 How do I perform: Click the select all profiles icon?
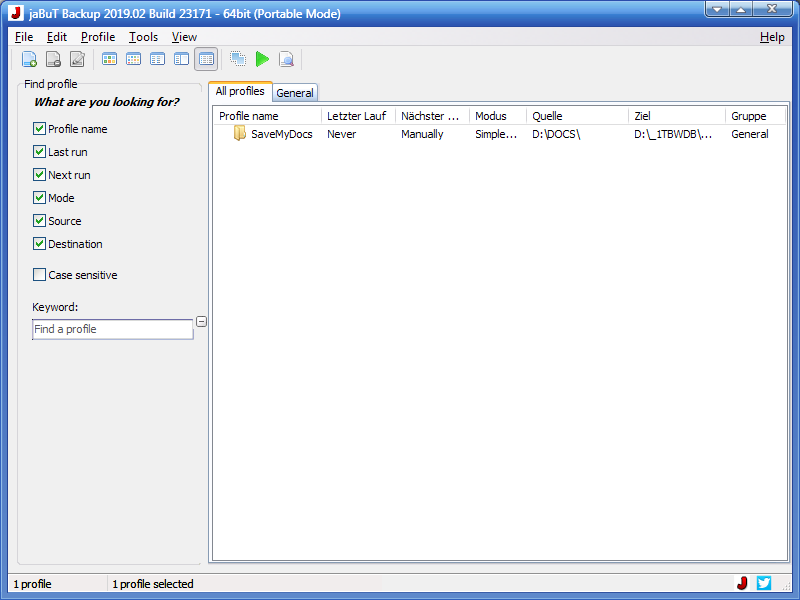238,59
